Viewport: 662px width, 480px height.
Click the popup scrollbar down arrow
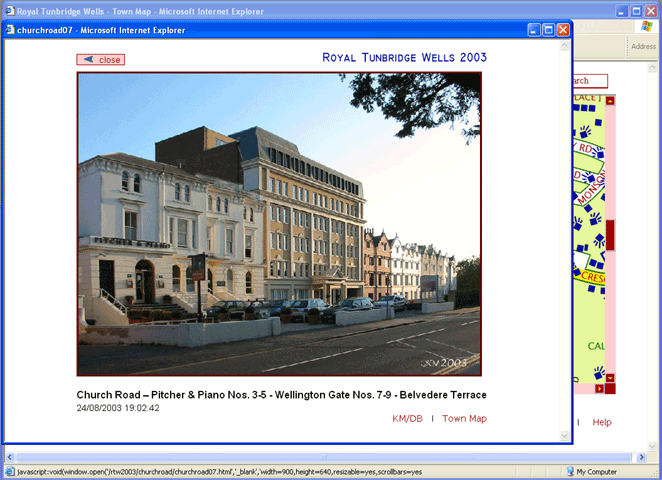(565, 436)
